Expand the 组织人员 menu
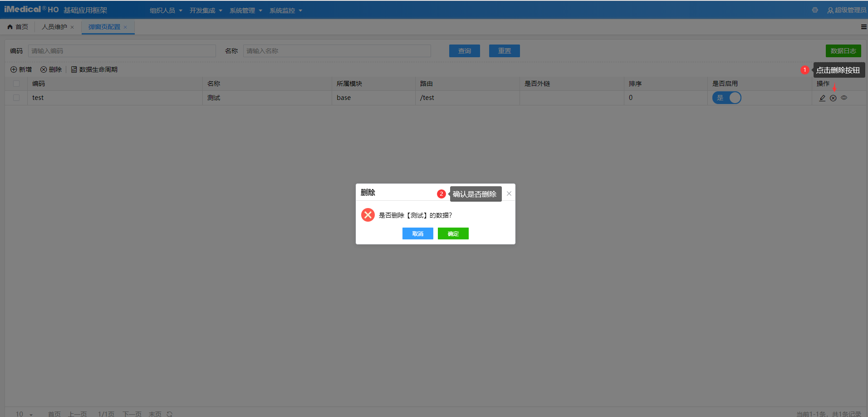The image size is (868, 417). [166, 10]
